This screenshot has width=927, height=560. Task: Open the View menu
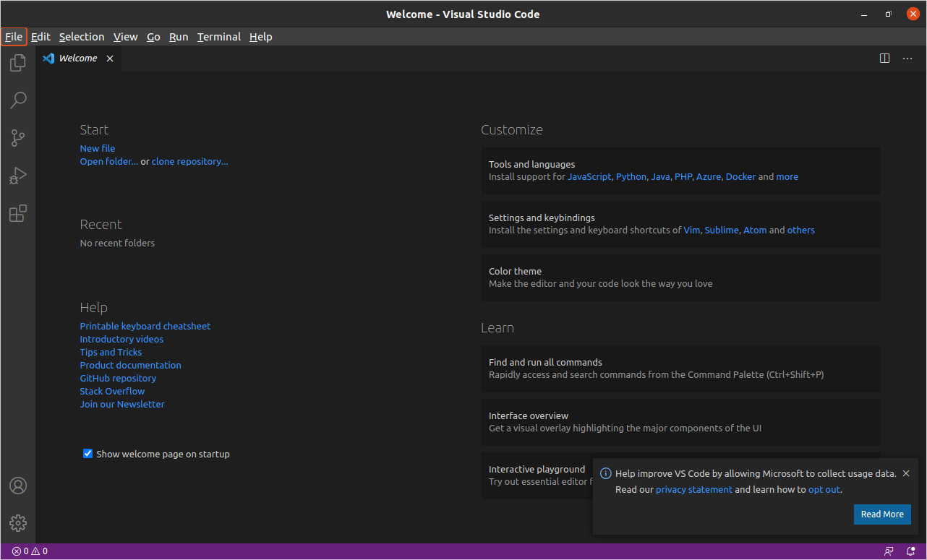tap(125, 37)
